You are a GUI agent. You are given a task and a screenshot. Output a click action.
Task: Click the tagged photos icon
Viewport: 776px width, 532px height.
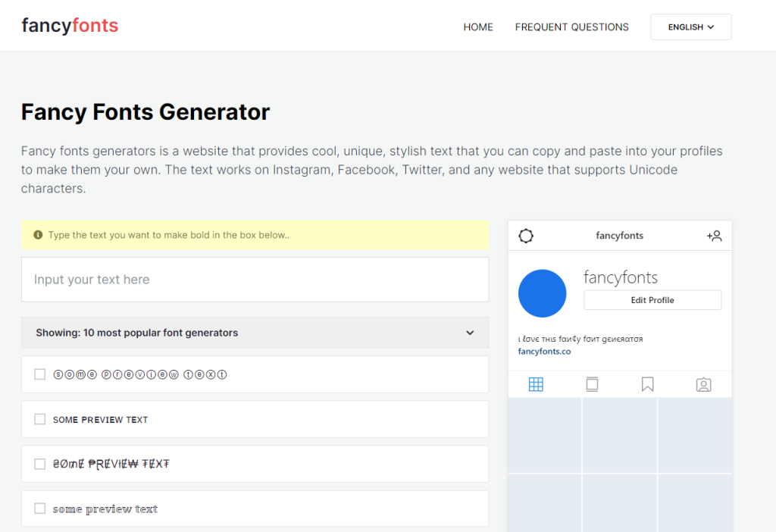click(703, 385)
